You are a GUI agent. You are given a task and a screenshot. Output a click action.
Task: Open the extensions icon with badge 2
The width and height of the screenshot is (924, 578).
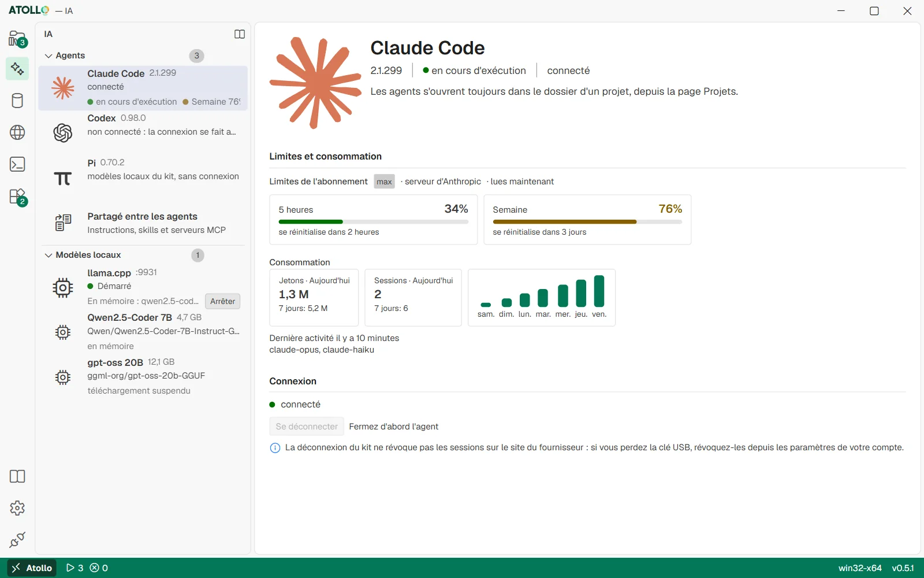(17, 197)
